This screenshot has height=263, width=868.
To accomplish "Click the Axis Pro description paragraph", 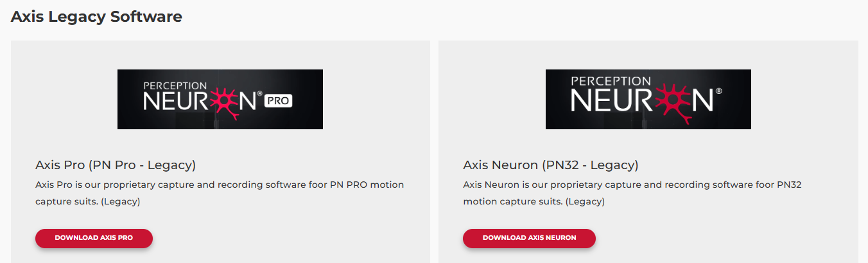I will tap(220, 193).
